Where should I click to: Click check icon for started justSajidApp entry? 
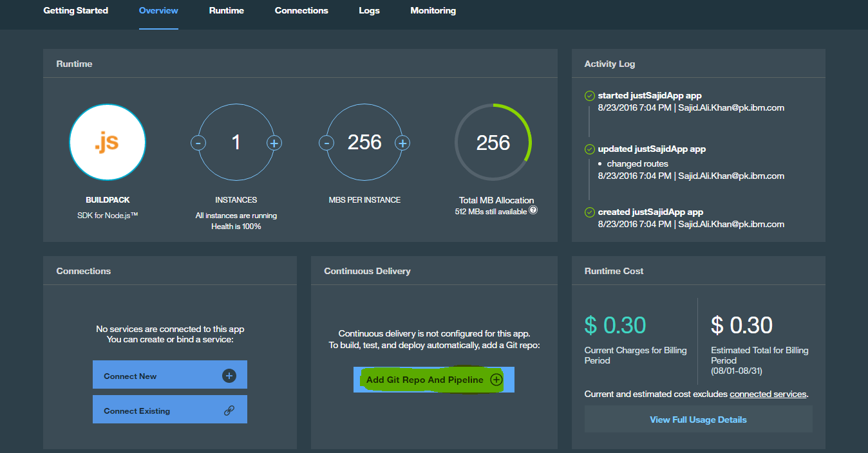tap(589, 96)
